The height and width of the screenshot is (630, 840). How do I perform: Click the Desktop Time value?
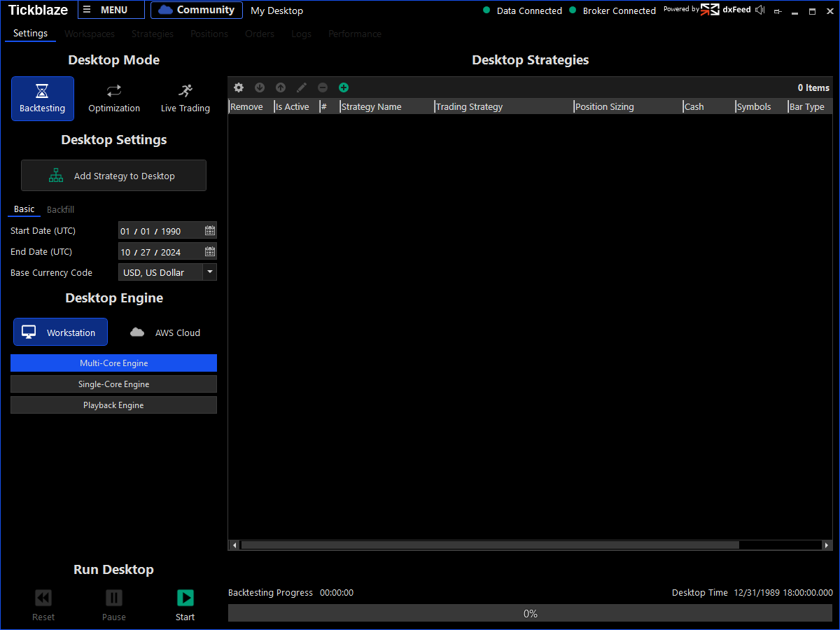point(783,592)
